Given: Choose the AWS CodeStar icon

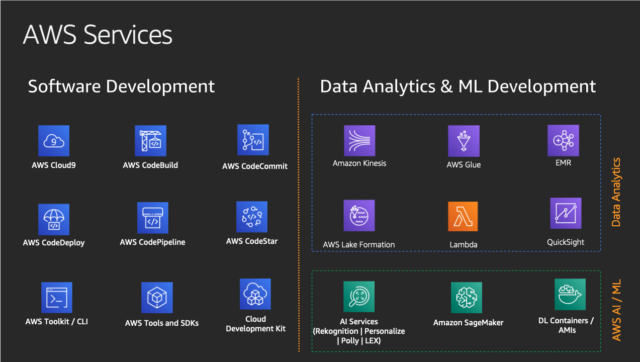Looking at the screenshot, I should coord(252,217).
